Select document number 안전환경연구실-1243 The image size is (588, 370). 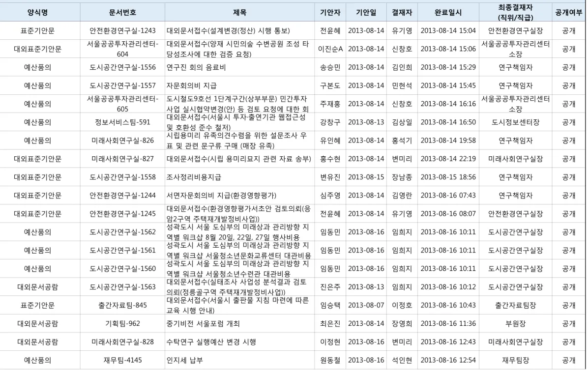click(122, 31)
